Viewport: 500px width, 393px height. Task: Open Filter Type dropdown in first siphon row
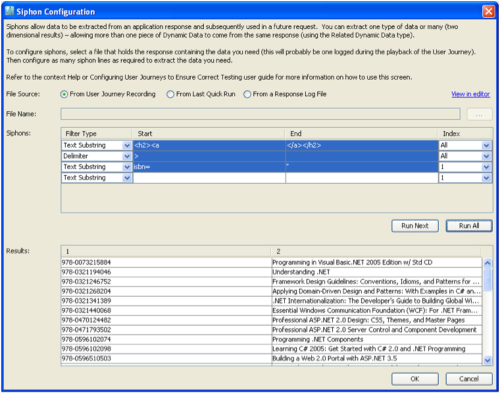coord(127,145)
